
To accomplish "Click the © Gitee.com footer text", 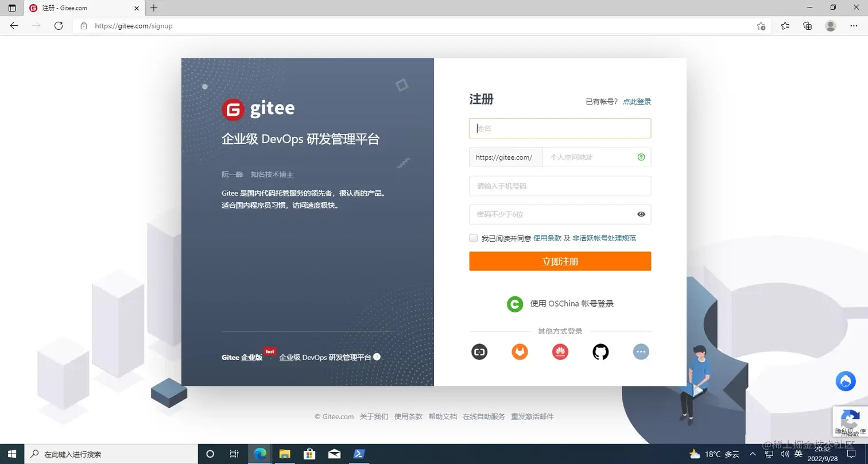I will [334, 417].
